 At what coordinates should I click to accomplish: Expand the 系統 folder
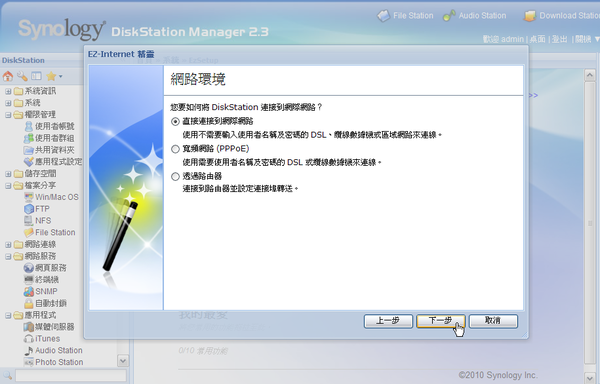coord(8,103)
